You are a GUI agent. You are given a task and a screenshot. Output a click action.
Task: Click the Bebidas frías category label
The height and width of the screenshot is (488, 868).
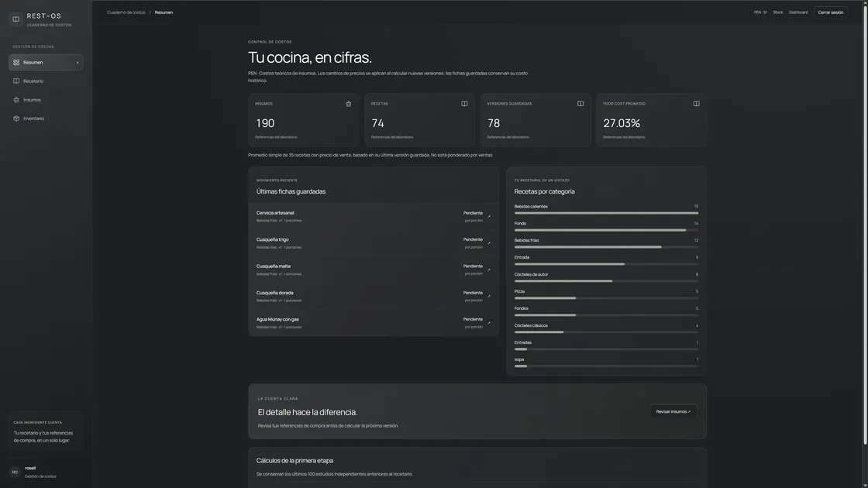coord(526,241)
